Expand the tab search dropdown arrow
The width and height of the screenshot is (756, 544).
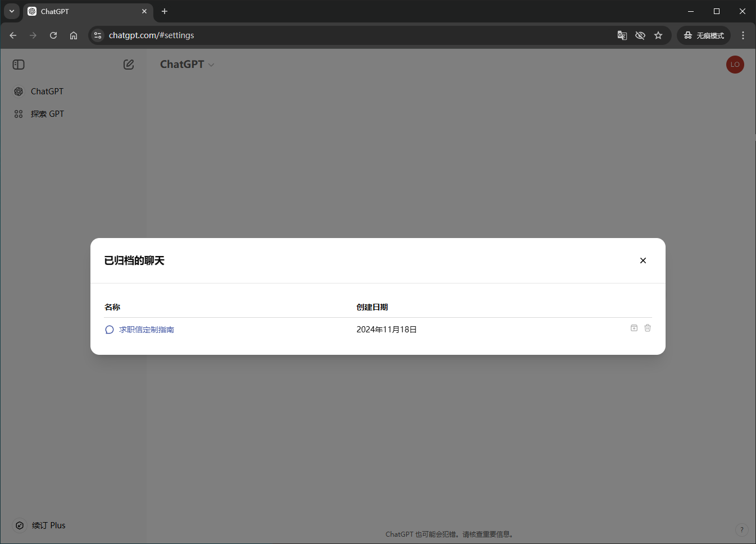12,11
